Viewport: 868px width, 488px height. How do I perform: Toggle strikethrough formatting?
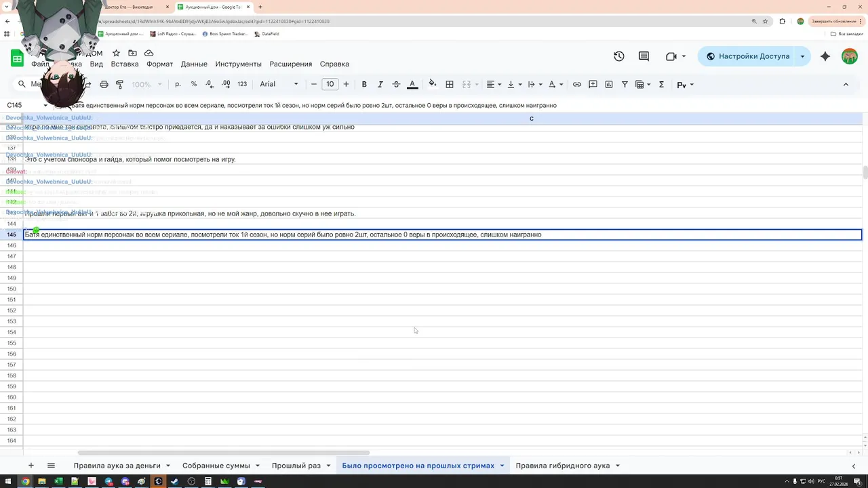coord(396,84)
